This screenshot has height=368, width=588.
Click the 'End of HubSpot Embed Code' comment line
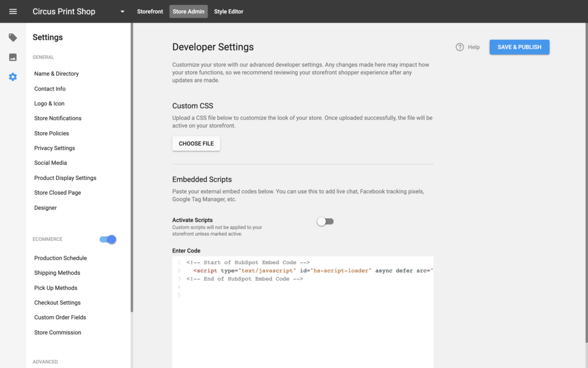tap(245, 279)
